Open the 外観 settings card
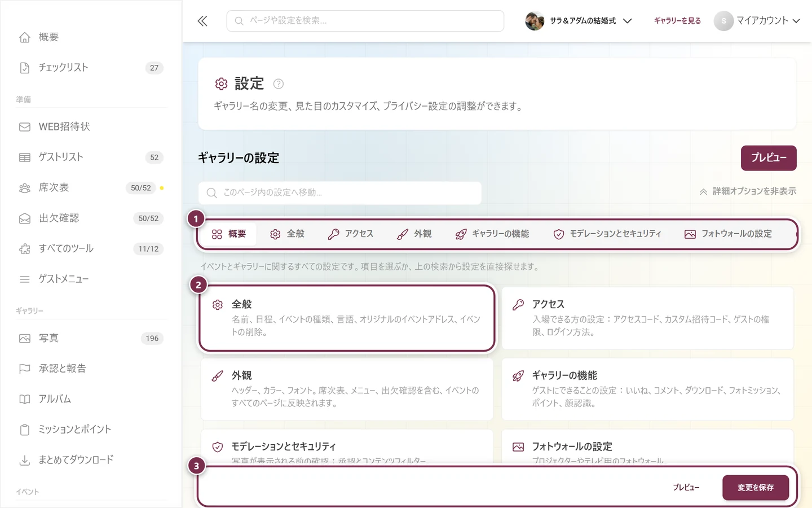 (x=347, y=389)
